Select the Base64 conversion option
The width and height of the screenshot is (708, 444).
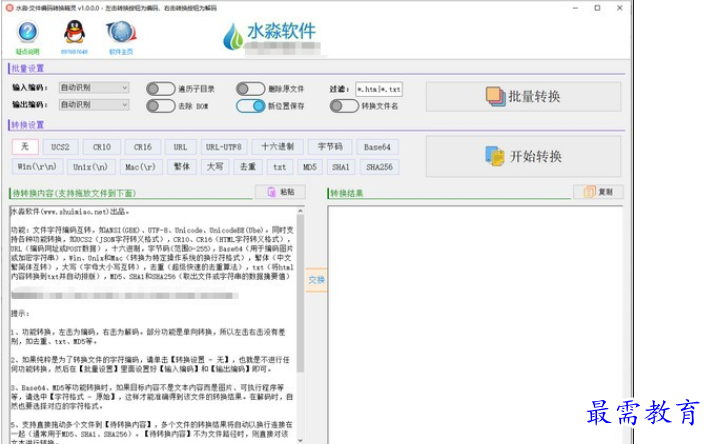(x=377, y=147)
